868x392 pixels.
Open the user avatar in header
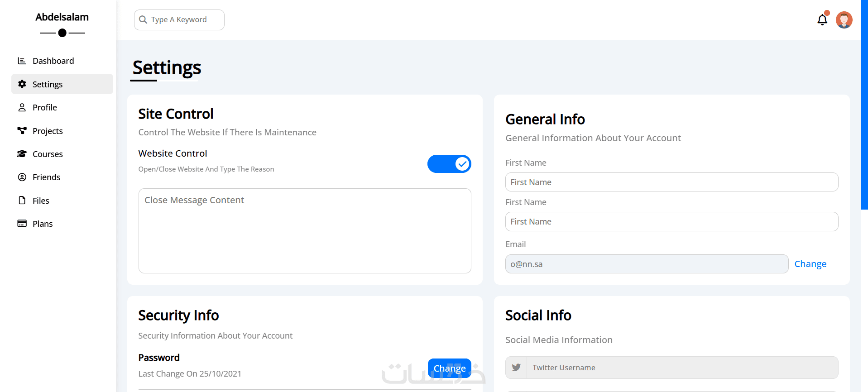pos(844,20)
